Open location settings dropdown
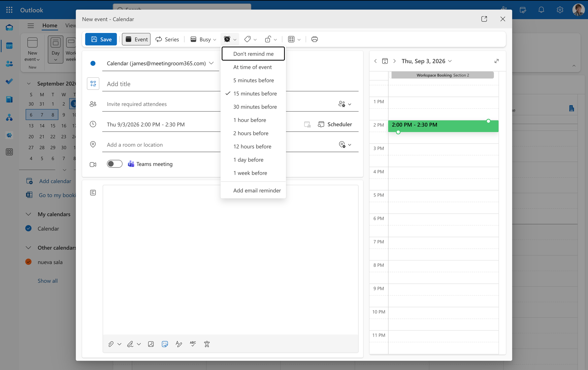588x370 pixels. 345,145
